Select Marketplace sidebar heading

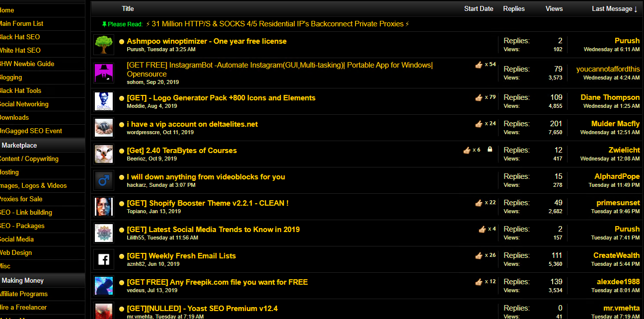[x=19, y=145]
